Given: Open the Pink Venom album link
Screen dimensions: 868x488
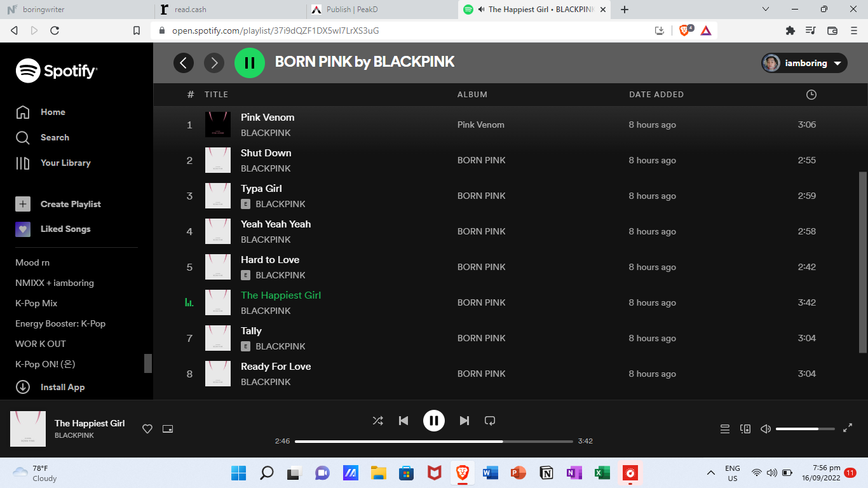Looking at the screenshot, I should [481, 125].
